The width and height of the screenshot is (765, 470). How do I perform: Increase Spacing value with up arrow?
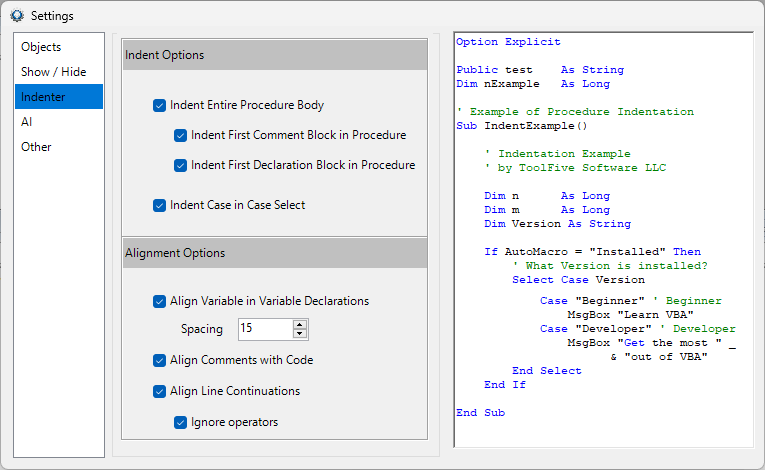(x=300, y=325)
